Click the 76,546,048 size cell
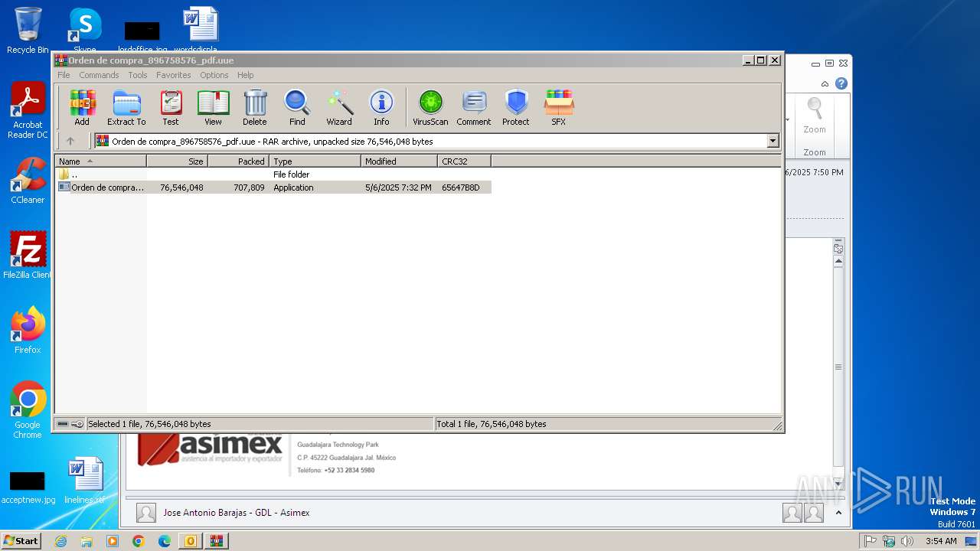Viewport: 980px width, 551px height. pyautogui.click(x=181, y=187)
